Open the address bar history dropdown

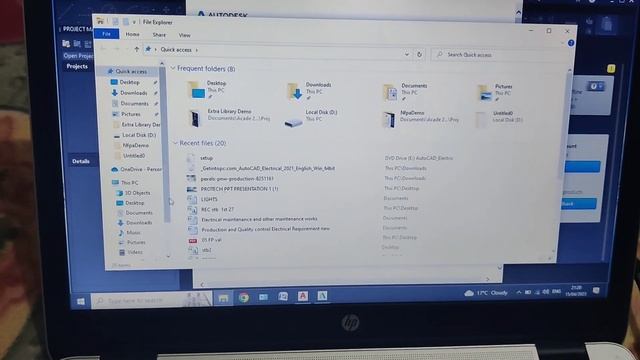tap(407, 54)
